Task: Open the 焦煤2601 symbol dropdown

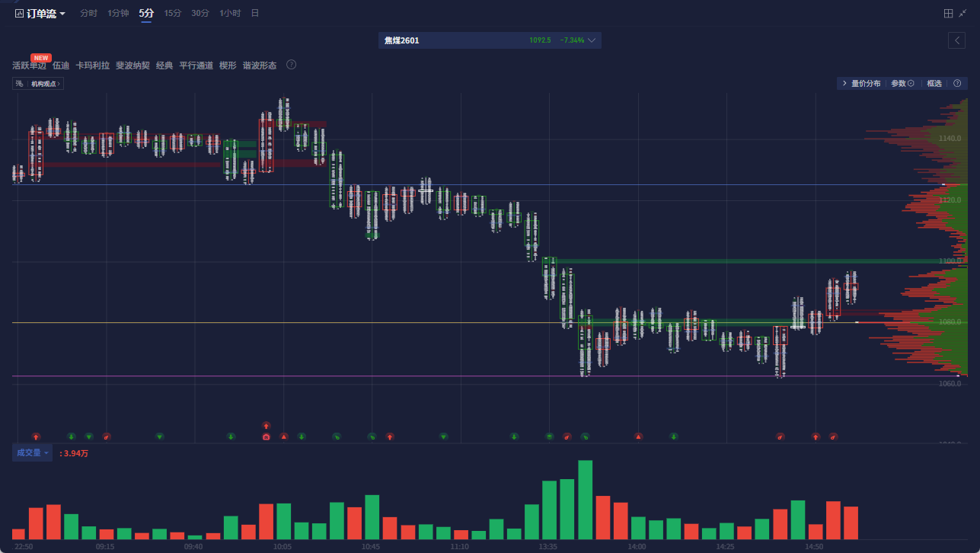Action: point(490,40)
